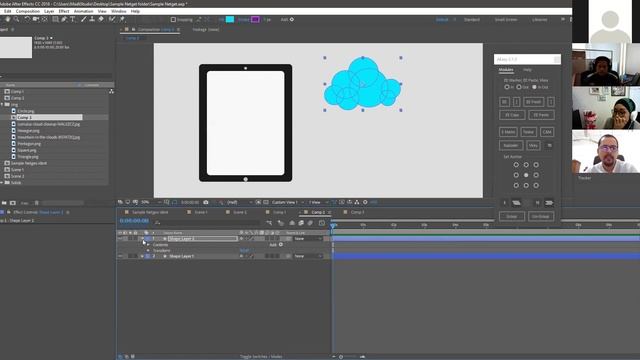Click the current time indicator playhead

(x=333, y=225)
